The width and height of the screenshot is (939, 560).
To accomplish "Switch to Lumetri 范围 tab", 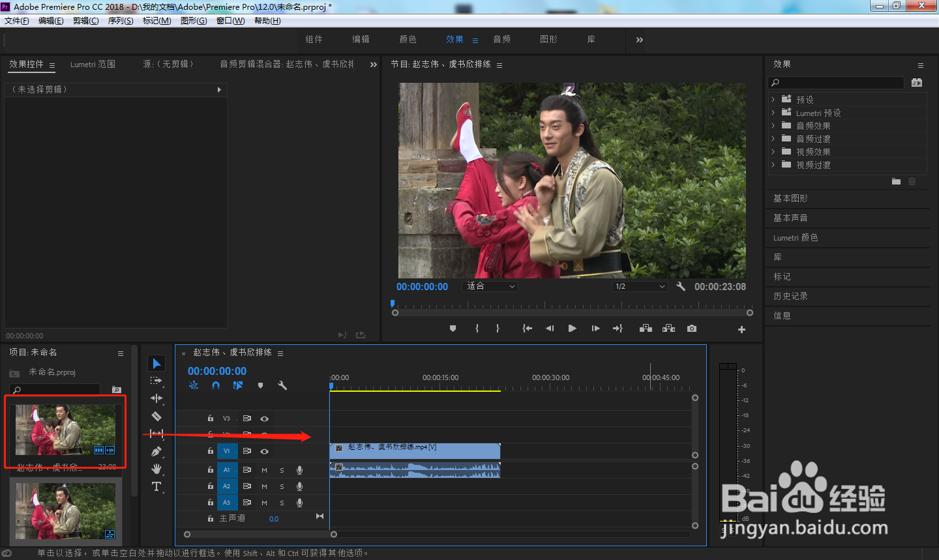I will (x=93, y=65).
